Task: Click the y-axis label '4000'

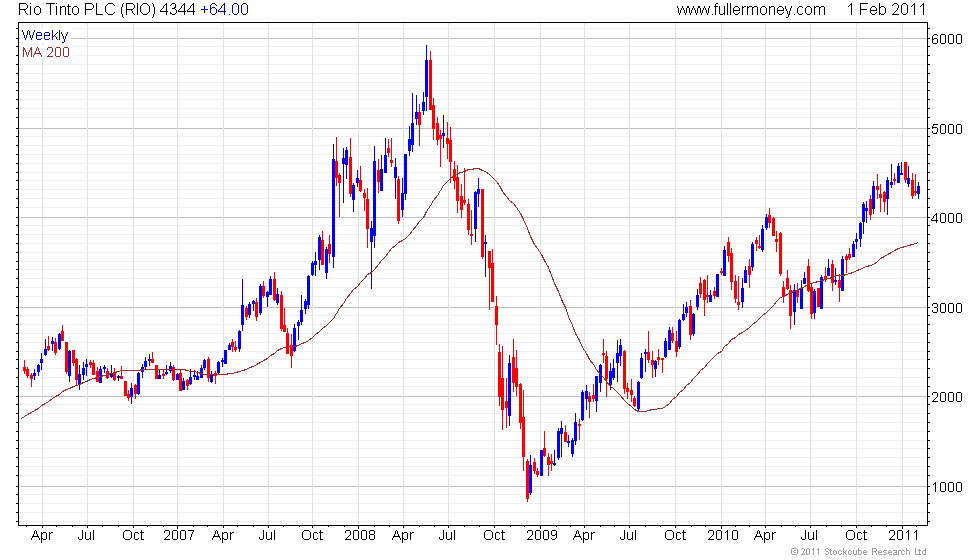Action: tap(947, 218)
